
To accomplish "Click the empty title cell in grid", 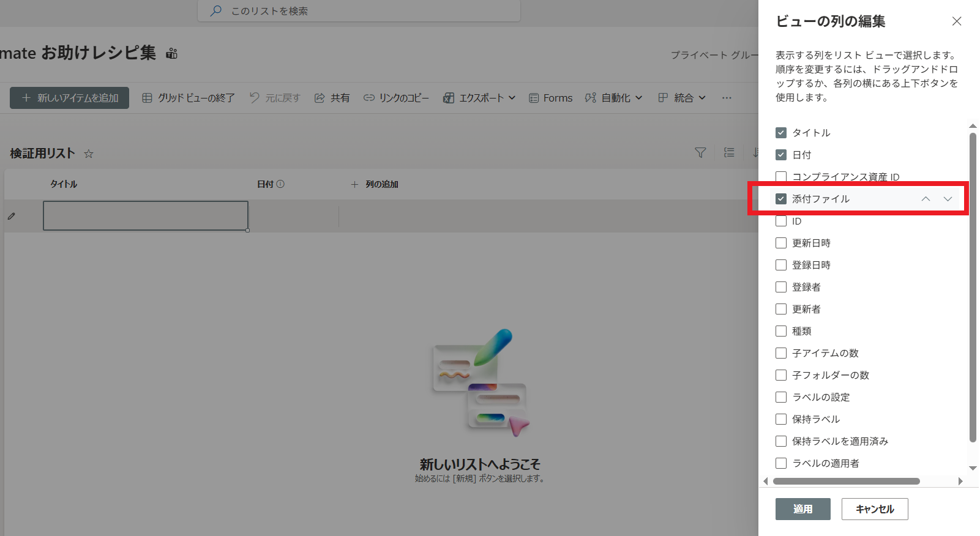I will 146,216.
